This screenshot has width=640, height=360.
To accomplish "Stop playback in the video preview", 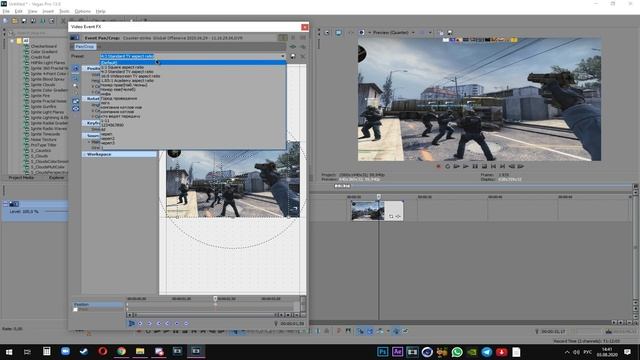I will (x=484, y=167).
